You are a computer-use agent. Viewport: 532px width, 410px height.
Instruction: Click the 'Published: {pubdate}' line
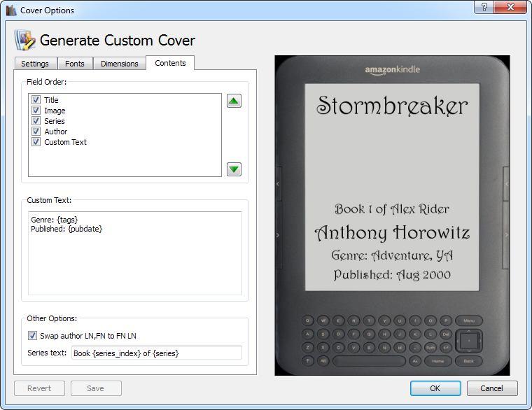[66, 229]
